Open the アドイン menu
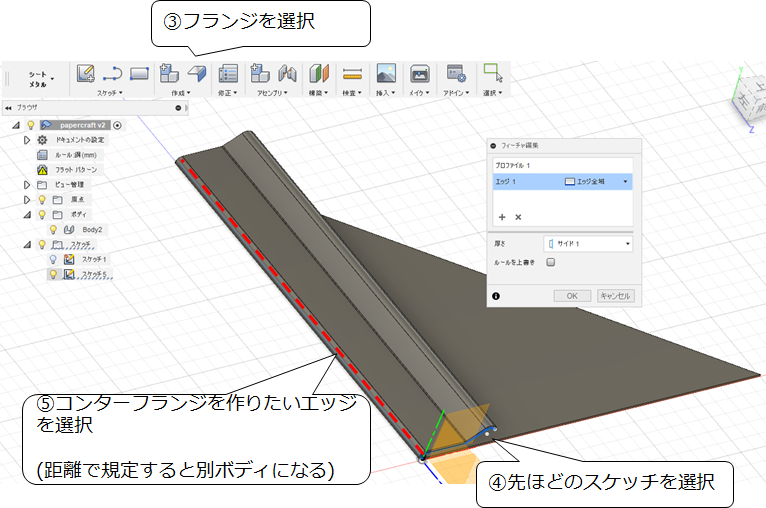 pos(456,93)
